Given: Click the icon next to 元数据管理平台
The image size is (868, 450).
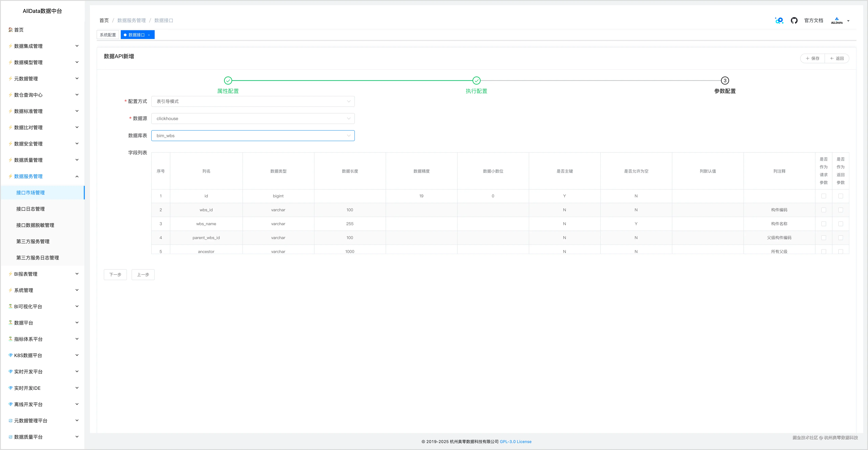Looking at the screenshot, I should (x=11, y=420).
